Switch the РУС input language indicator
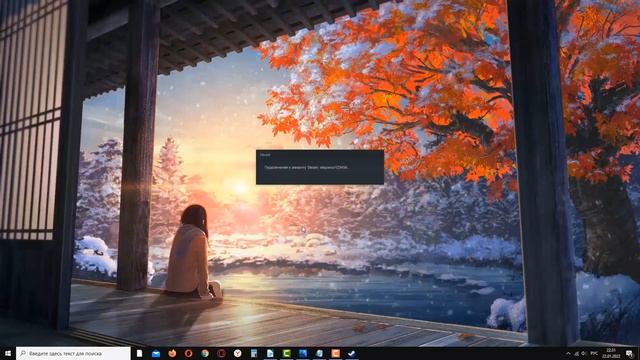 tap(594, 353)
